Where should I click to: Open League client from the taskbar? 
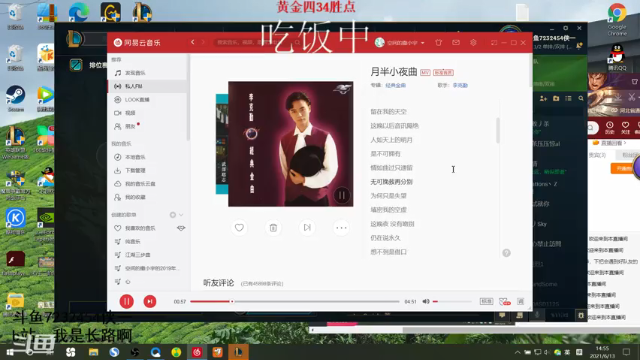238,352
